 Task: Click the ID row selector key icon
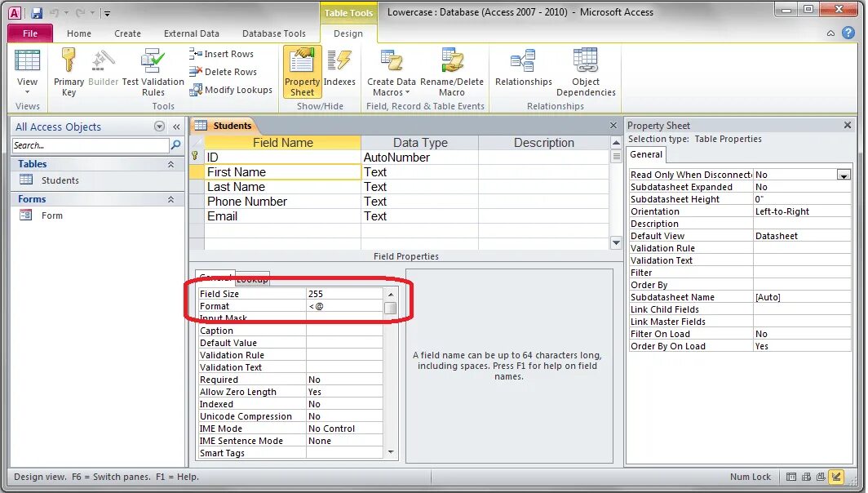tap(196, 158)
